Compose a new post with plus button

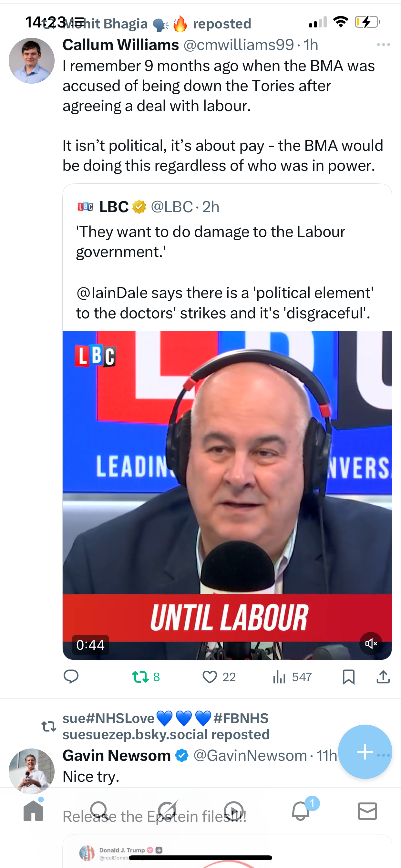click(365, 752)
